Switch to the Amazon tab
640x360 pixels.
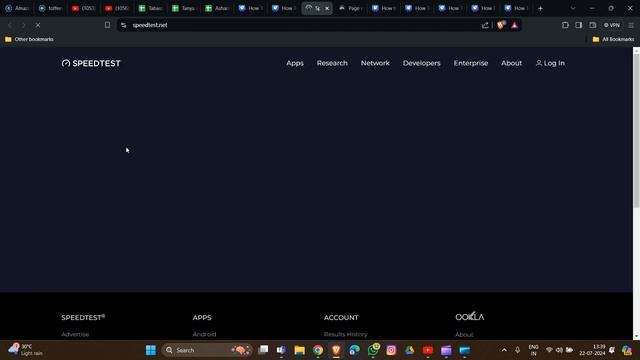pyautogui.click(x=17, y=8)
